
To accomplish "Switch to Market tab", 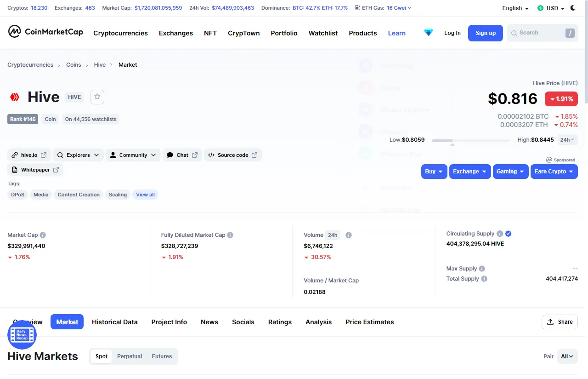I will coord(67,322).
